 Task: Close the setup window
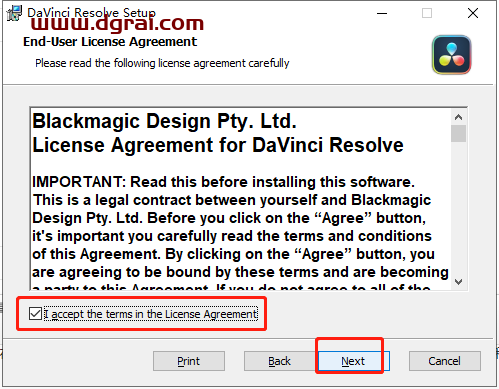point(473,13)
